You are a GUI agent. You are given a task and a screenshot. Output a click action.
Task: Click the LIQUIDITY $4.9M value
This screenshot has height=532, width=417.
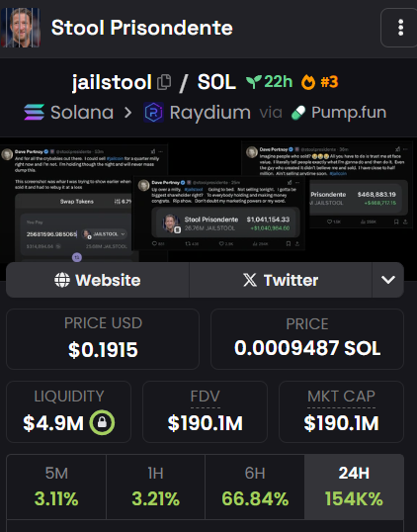53,423
